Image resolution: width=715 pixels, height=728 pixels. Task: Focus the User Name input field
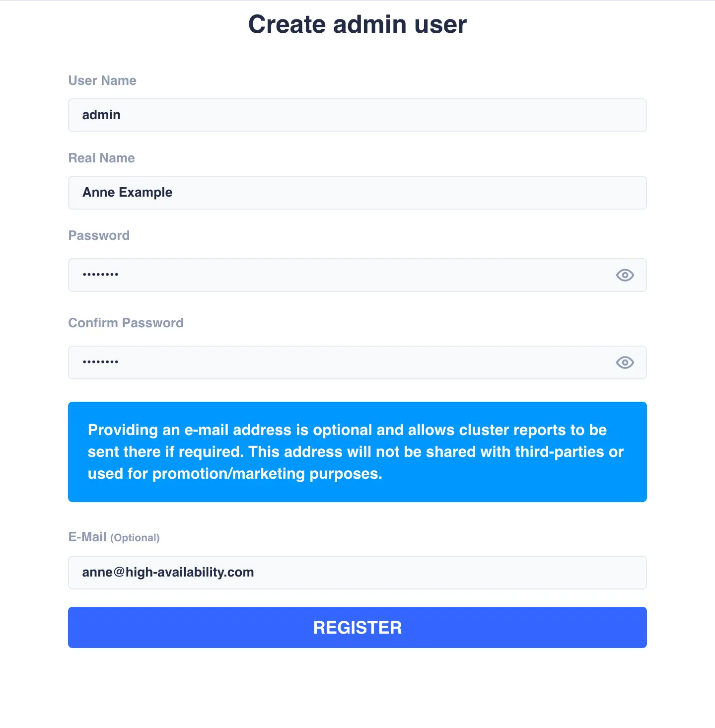357,115
